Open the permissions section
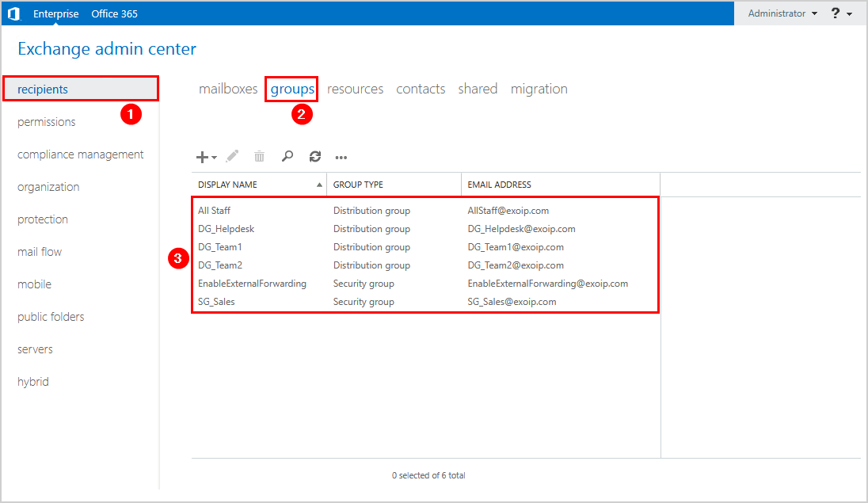Viewport: 868px width, 503px height. (x=46, y=122)
